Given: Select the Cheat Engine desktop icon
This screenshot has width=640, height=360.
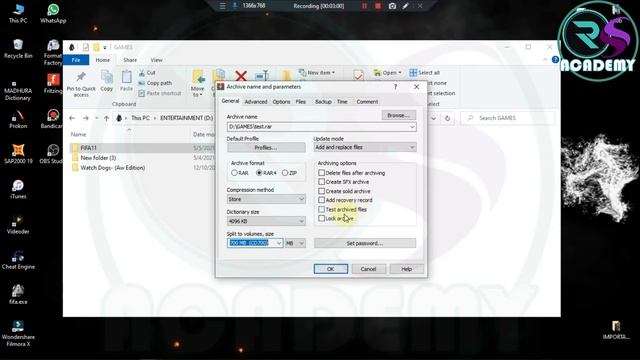Looking at the screenshot, I should [x=18, y=260].
